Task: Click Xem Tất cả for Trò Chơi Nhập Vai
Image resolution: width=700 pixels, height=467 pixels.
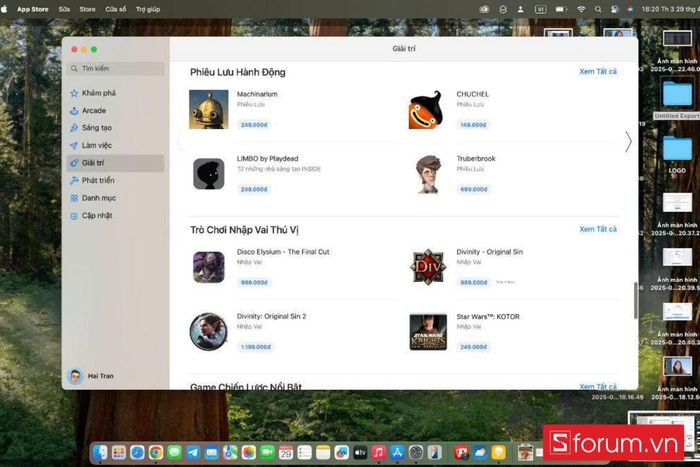Action: tap(598, 229)
